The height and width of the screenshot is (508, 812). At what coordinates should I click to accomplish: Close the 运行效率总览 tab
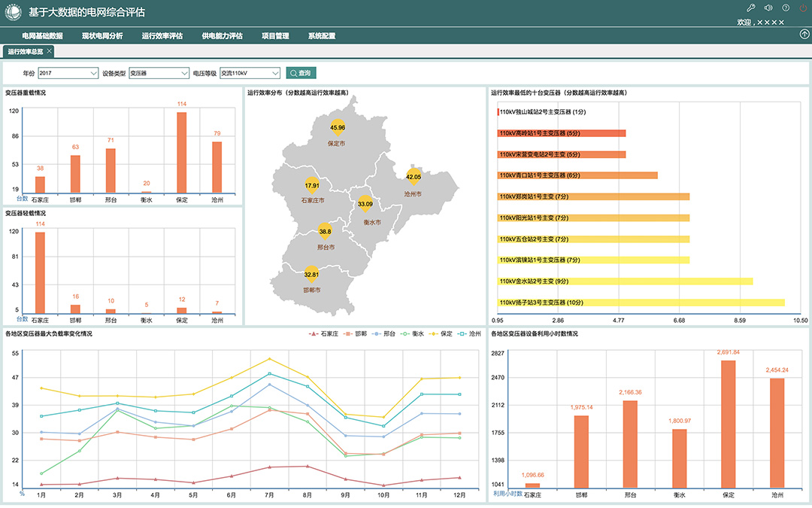pos(50,51)
